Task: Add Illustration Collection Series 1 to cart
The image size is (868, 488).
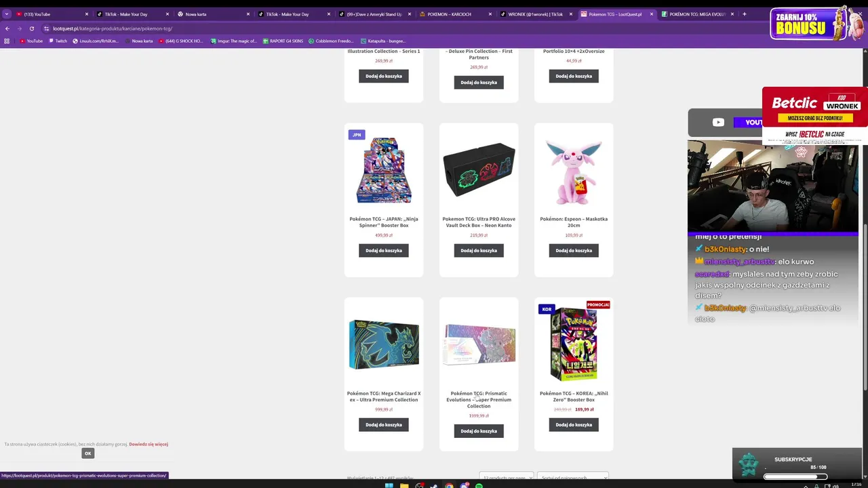Action: [x=384, y=76]
